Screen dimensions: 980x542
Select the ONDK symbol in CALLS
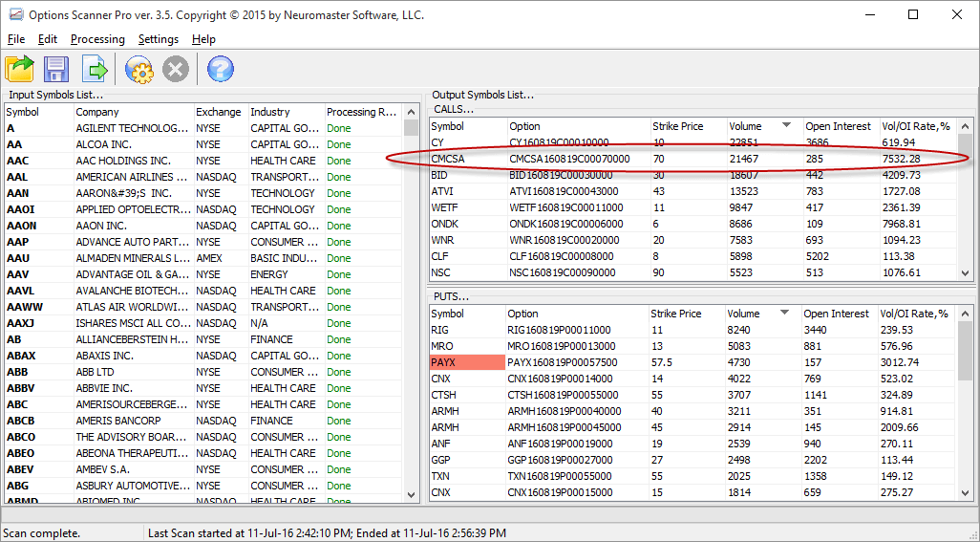tap(444, 224)
